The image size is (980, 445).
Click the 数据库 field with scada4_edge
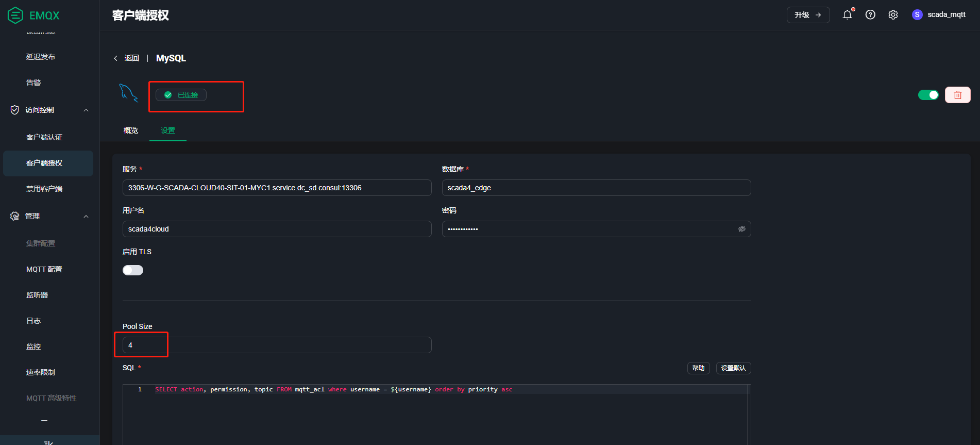click(x=596, y=188)
